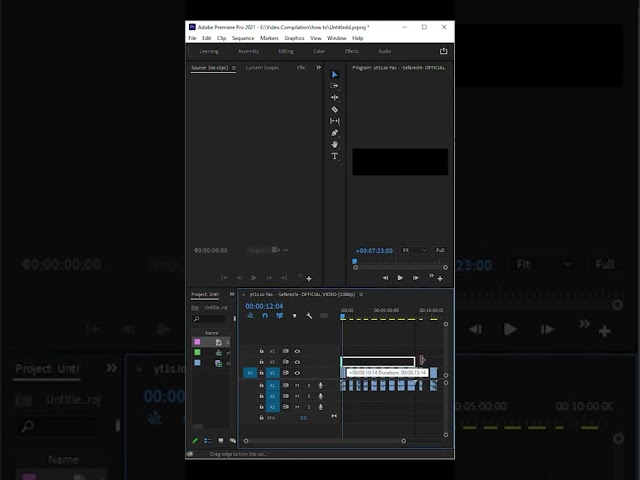Toggle insert sequences as nests button
Viewport: 640px width, 480px height.
pos(250,316)
